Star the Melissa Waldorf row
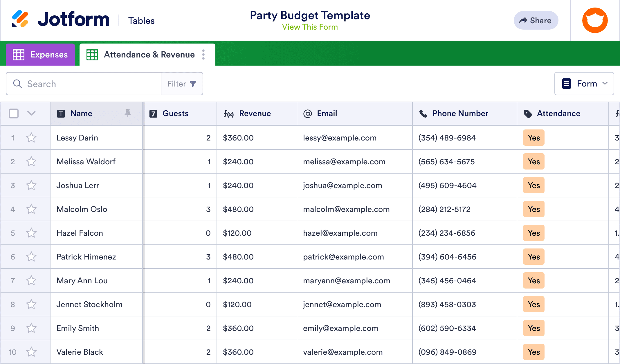This screenshot has height=364, width=620. [31, 161]
